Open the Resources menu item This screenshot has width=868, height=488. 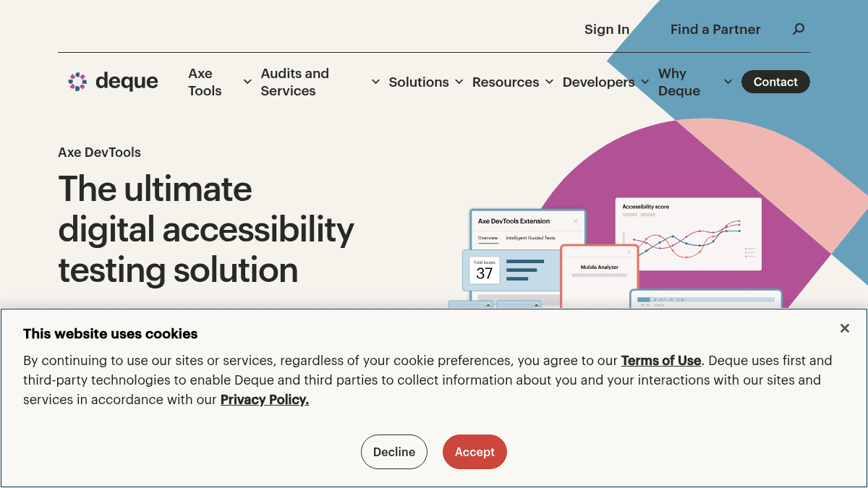click(506, 82)
